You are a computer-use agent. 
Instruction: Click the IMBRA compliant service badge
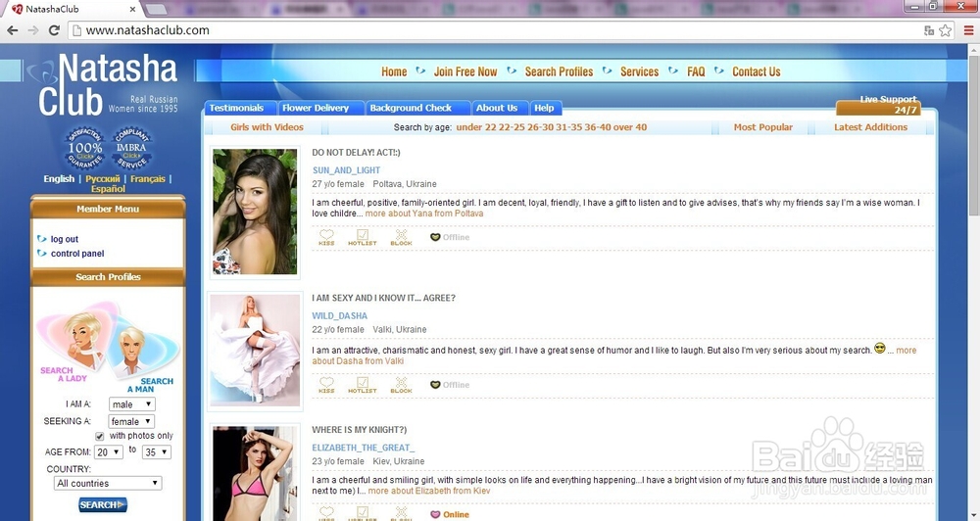click(131, 149)
